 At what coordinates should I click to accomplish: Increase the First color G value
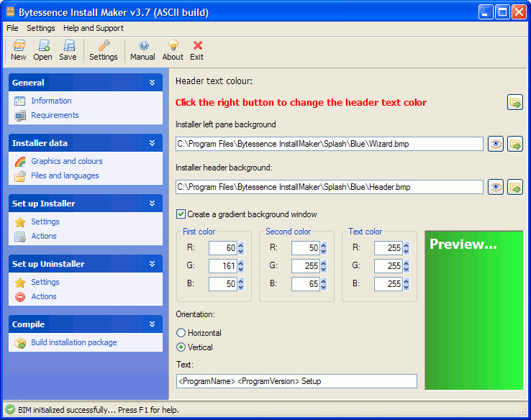(241, 262)
